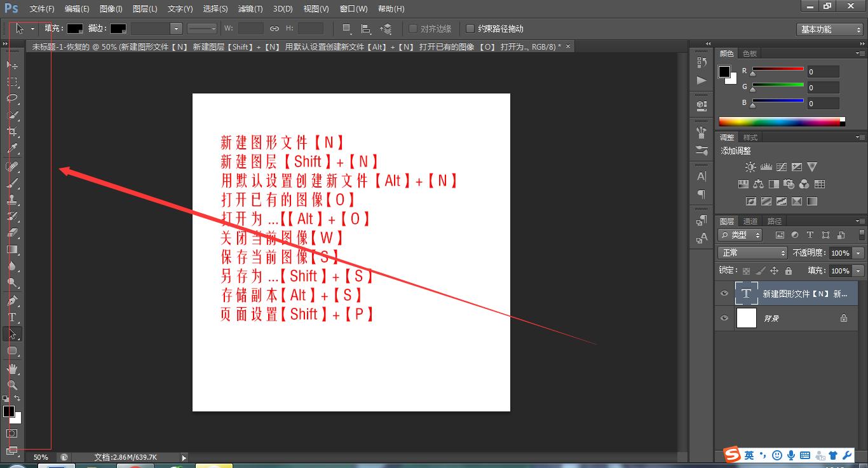This screenshot has height=468, width=868.
Task: Open the 图层(L) menu
Action: tap(145, 9)
